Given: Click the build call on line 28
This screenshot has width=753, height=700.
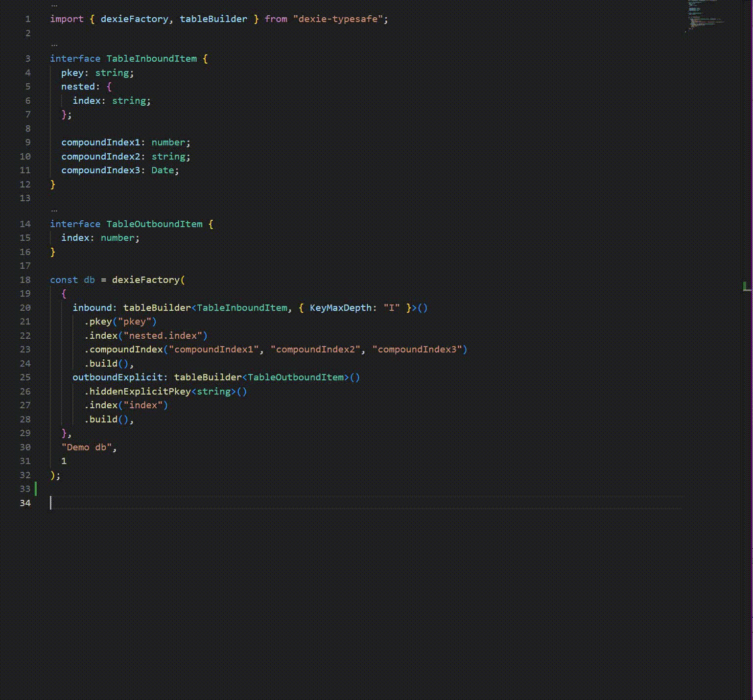Looking at the screenshot, I should point(103,420).
